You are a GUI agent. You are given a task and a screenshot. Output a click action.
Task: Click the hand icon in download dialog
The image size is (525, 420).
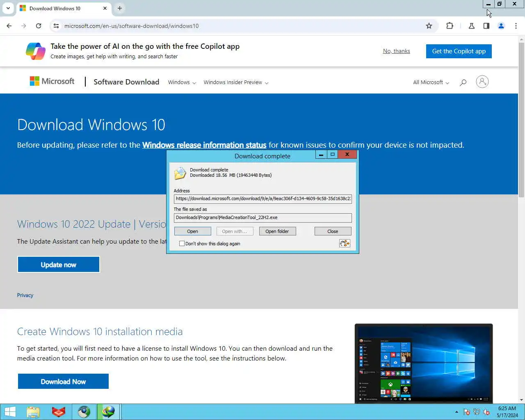pos(345,243)
